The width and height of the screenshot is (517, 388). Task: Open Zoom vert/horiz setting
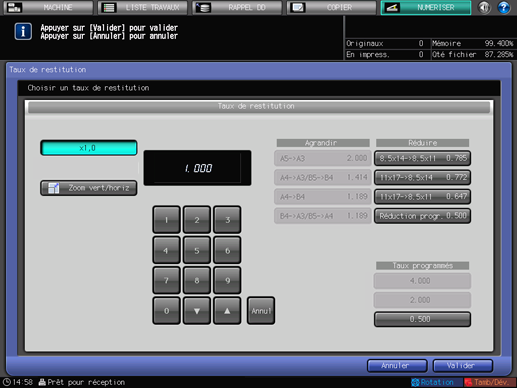[89, 188]
